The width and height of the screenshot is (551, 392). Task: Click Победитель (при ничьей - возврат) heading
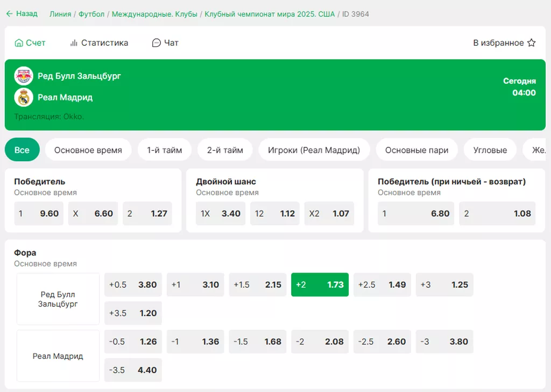click(x=452, y=182)
